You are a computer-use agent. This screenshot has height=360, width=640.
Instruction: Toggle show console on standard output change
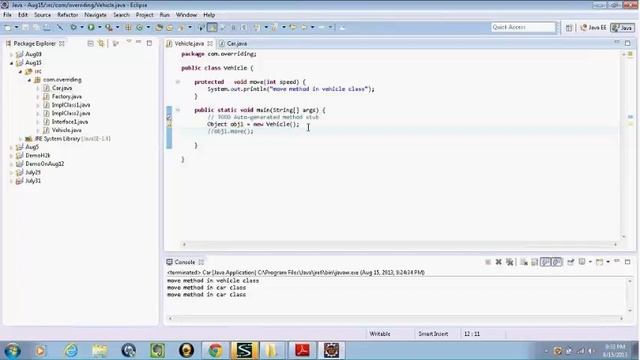coord(546,262)
